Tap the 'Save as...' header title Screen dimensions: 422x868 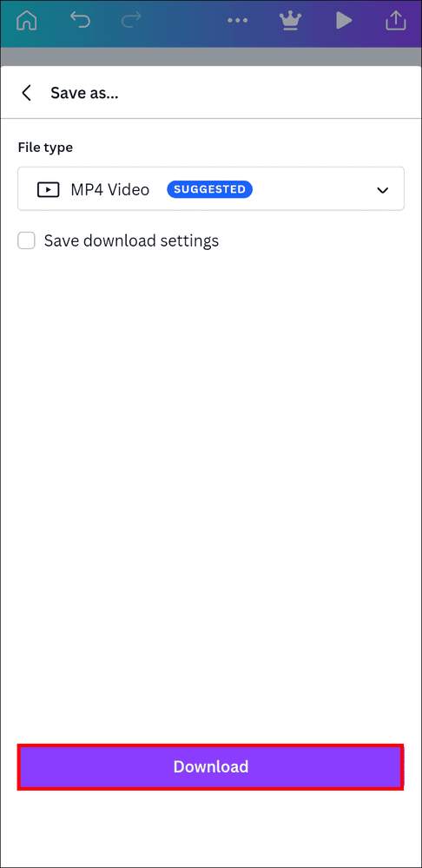tap(84, 93)
